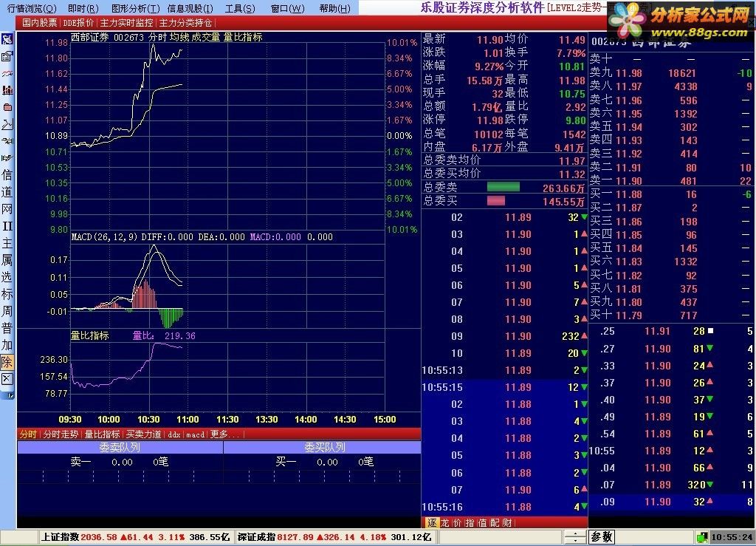Viewport: 756px width, 546px height.
Task: Click the 深证成指 8127.89 status entry
Action: pyautogui.click(x=334, y=537)
